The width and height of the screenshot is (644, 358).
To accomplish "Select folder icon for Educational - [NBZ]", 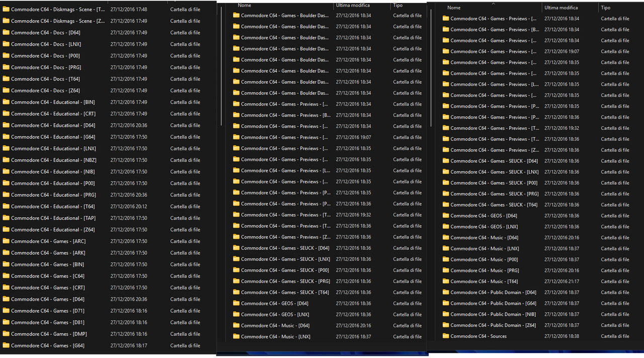I will point(6,160).
